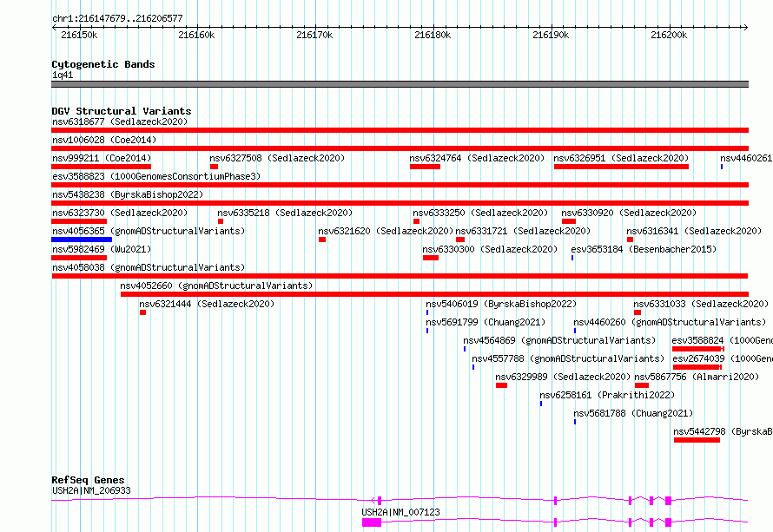Click the 1q41 cytogenetic band label
Viewport: 773px width, 532px height.
[63, 75]
